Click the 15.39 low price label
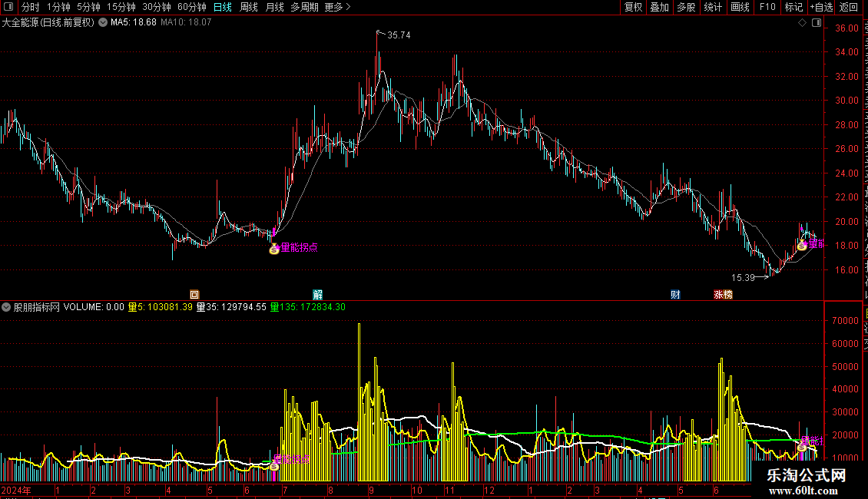Screen dimensions: 868x499 [x=743, y=278]
